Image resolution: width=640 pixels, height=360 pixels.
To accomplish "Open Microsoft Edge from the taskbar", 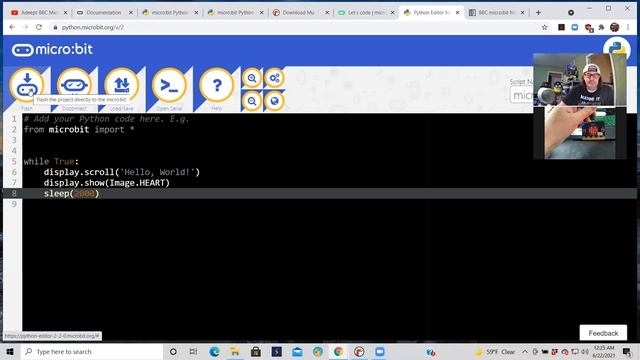I will 214,351.
